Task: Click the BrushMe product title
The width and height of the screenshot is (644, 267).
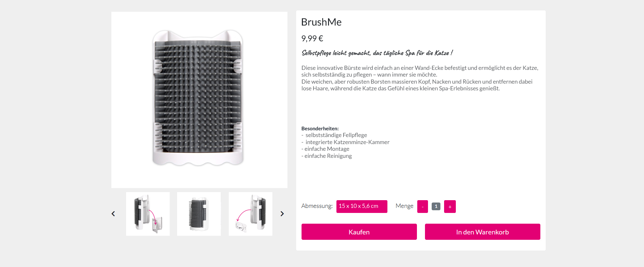Action: tap(321, 22)
